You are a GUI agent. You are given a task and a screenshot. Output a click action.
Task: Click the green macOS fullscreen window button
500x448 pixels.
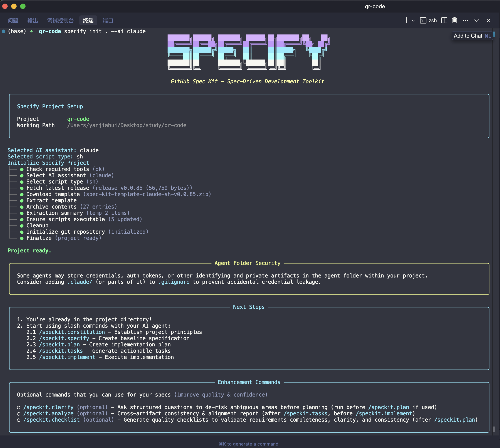(23, 6)
